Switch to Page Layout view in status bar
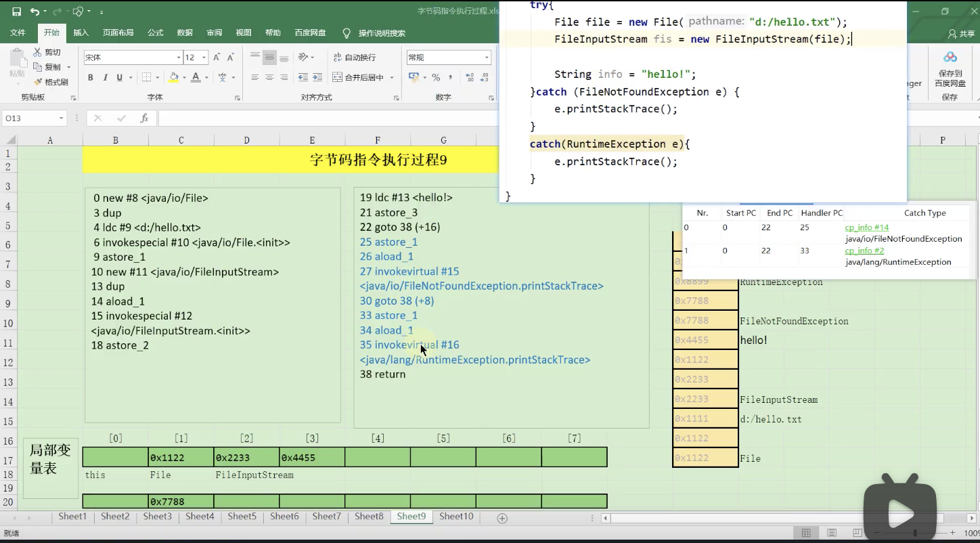980x543 pixels. tap(832, 533)
